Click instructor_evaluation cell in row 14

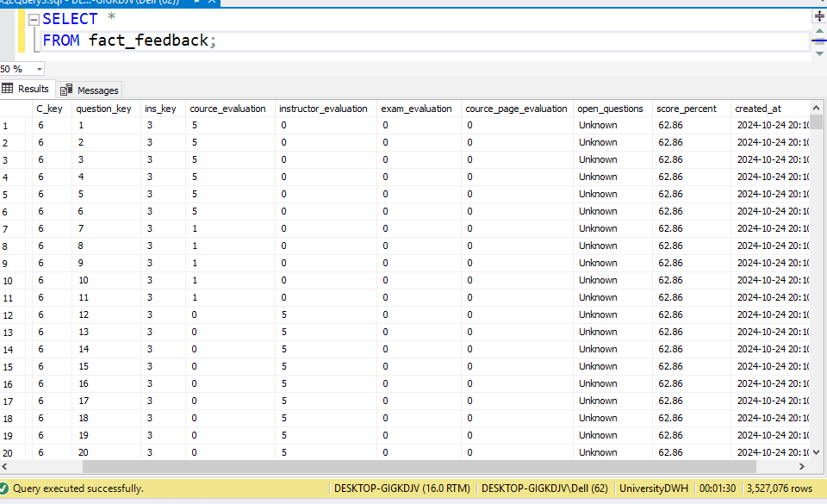[x=326, y=349]
